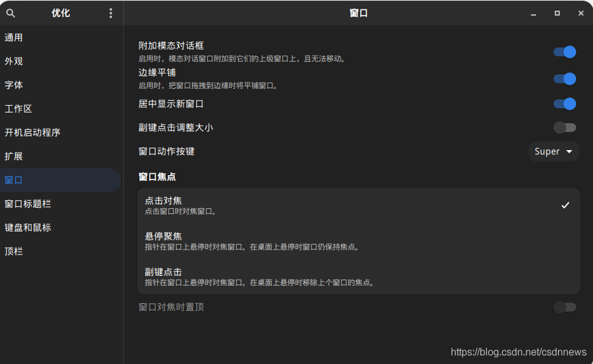Open the Super 窗口动作按键 dropdown
The height and width of the screenshot is (364, 593).
pyautogui.click(x=553, y=151)
